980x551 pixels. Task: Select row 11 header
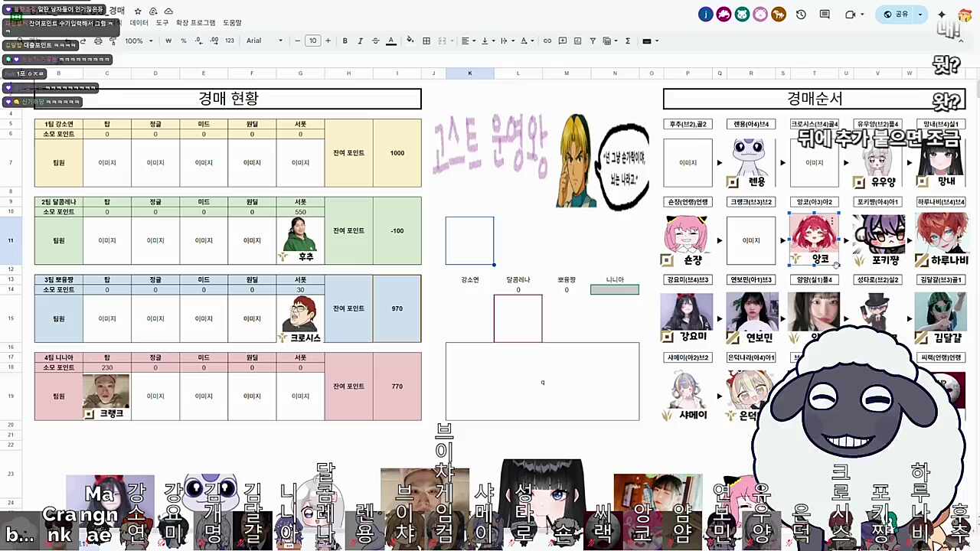pos(11,240)
